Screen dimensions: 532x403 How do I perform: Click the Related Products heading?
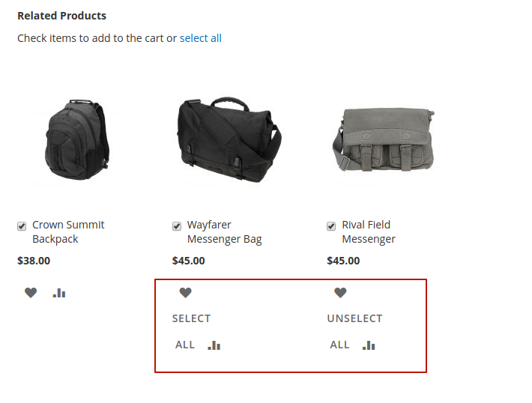pos(61,16)
